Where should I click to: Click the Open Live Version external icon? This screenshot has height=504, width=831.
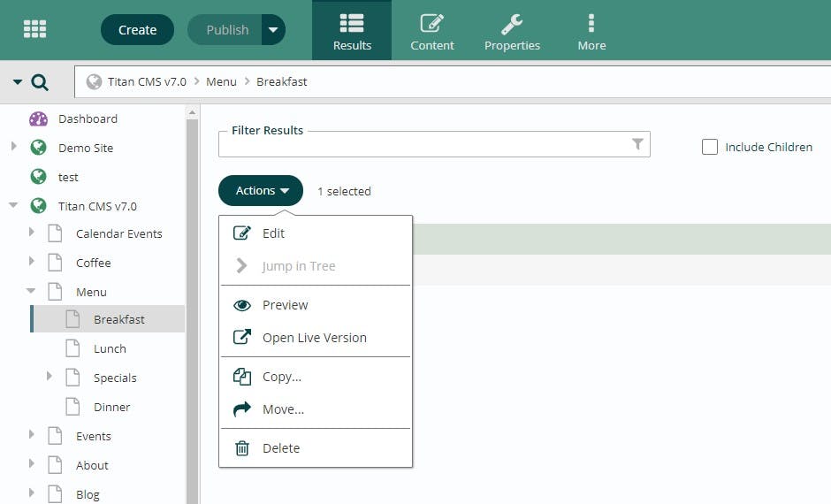pos(242,337)
